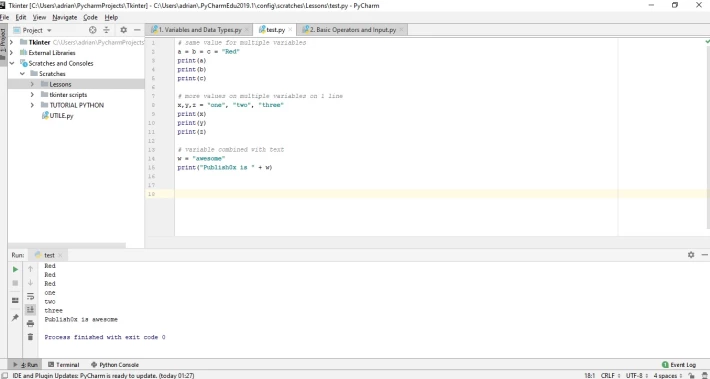Pin the test run tab
This screenshot has height=379, width=710.
pyautogui.click(x=15, y=317)
